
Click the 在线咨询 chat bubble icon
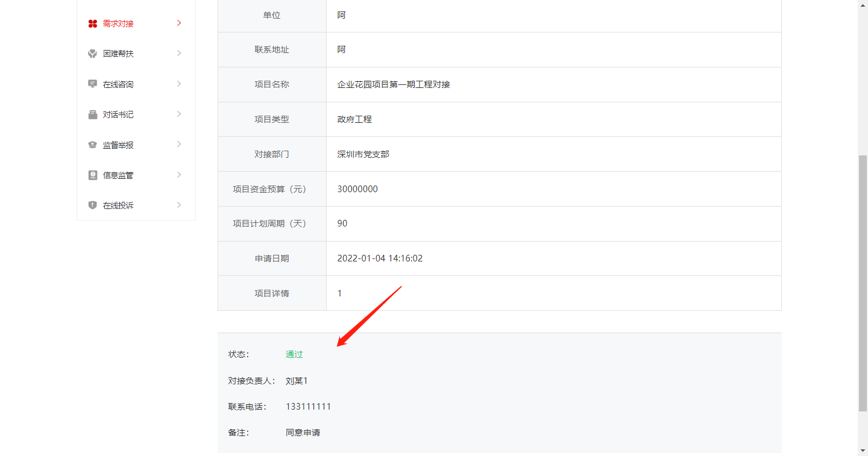tap(92, 84)
